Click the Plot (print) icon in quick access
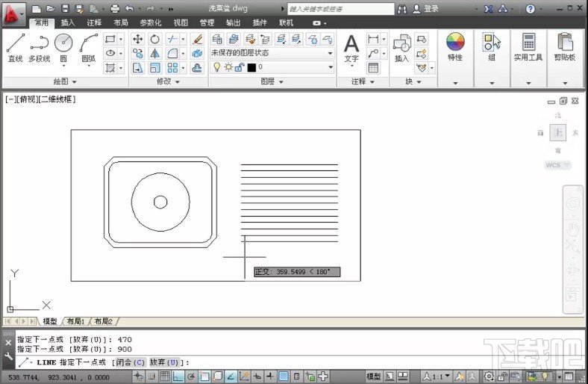 (115, 9)
